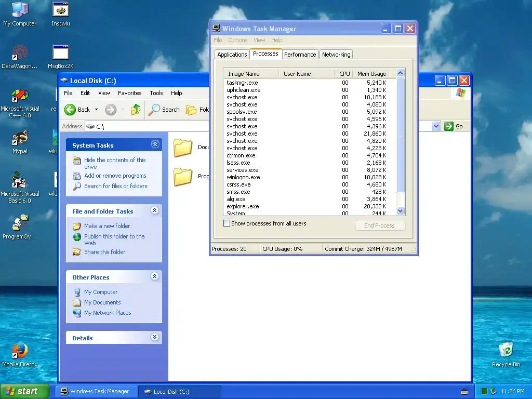Click Search for files or folders
532x399 pixels.
coord(116,186)
